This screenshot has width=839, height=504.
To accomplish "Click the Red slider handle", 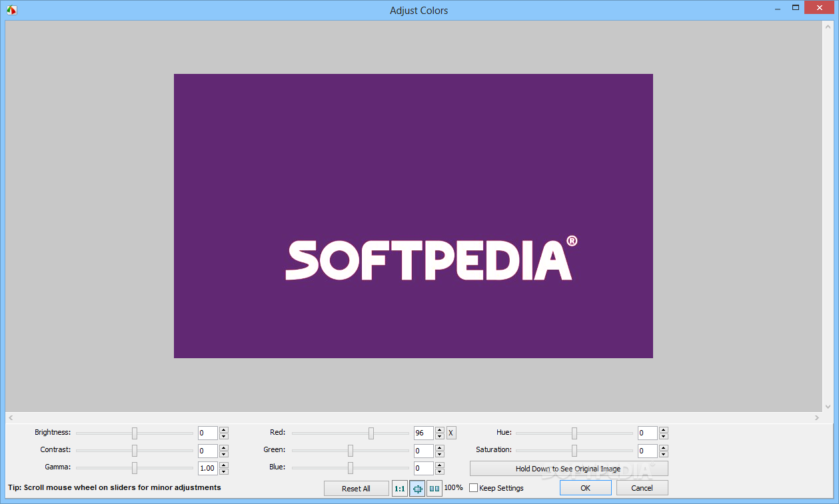I will click(x=371, y=433).
